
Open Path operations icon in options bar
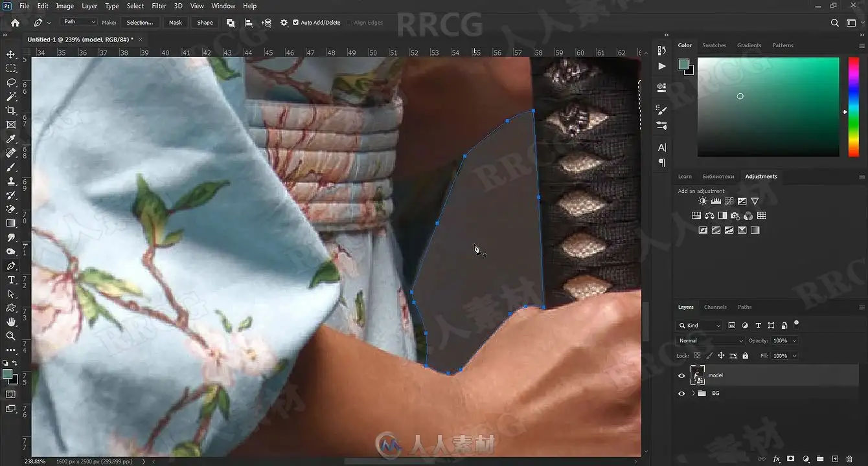231,23
